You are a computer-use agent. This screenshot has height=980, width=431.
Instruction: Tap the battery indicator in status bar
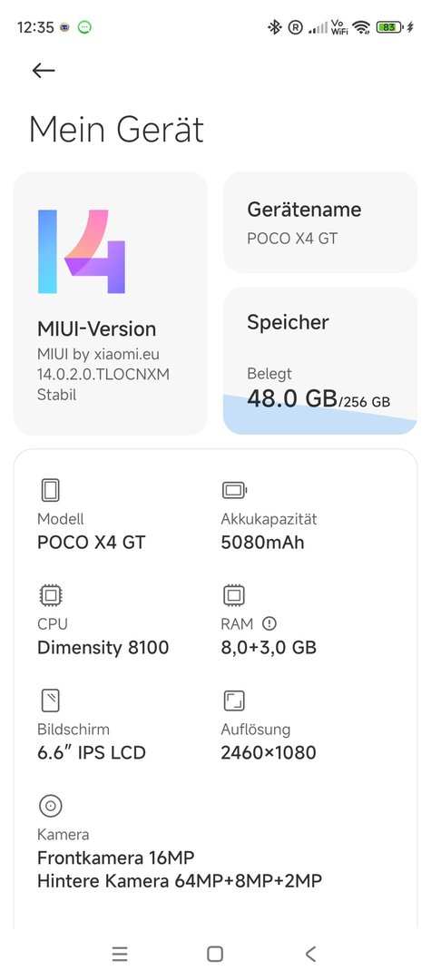pyautogui.click(x=388, y=27)
